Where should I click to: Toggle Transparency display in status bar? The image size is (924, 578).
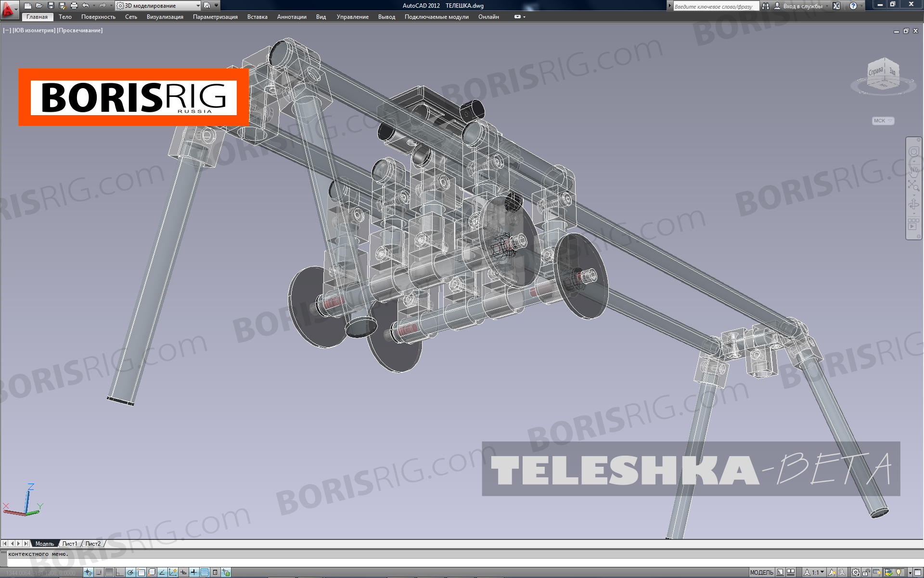[205, 573]
